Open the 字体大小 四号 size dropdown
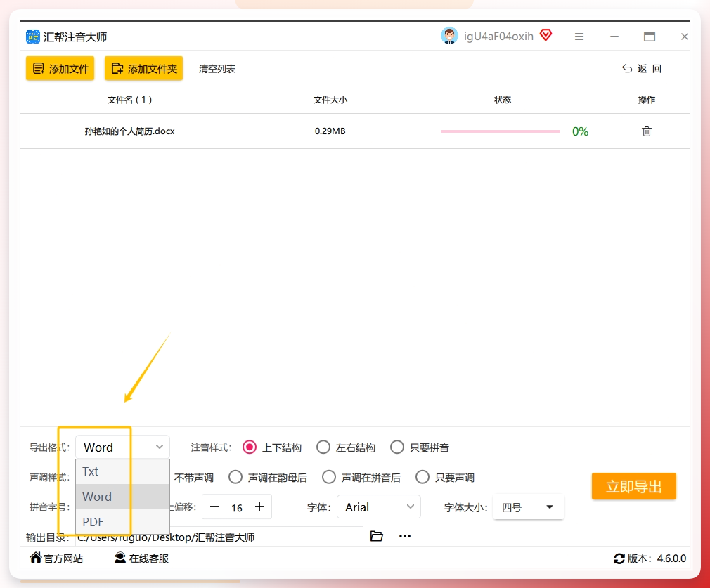The height and width of the screenshot is (588, 710). 528,507
